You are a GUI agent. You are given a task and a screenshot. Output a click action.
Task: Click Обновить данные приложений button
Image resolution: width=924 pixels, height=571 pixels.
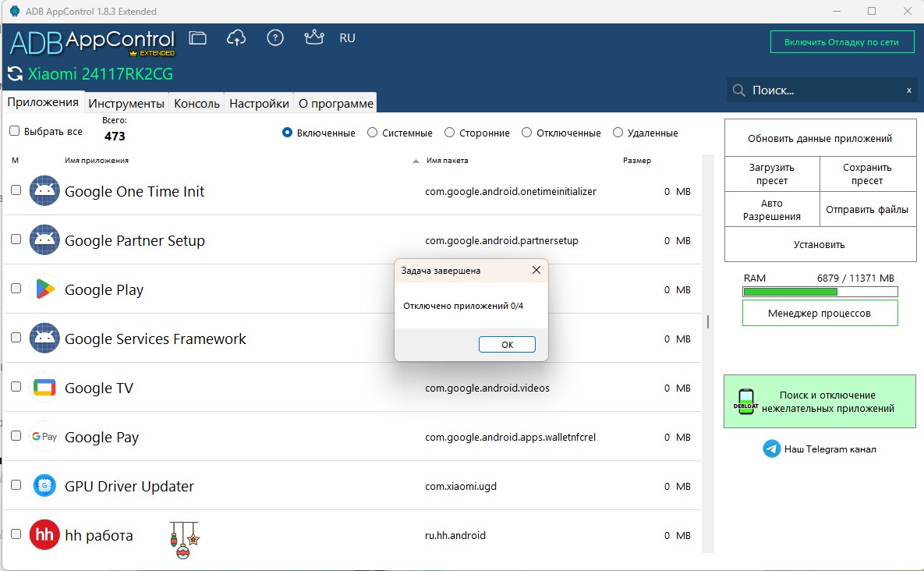click(820, 139)
